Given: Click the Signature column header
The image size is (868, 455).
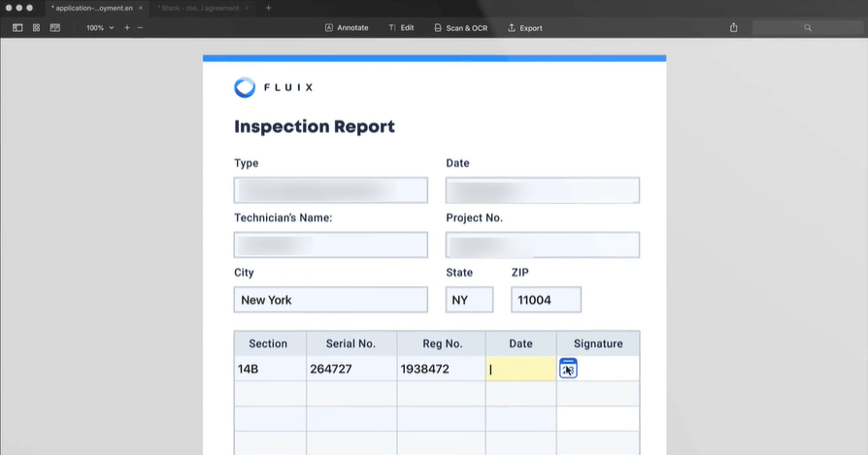Looking at the screenshot, I should [598, 343].
